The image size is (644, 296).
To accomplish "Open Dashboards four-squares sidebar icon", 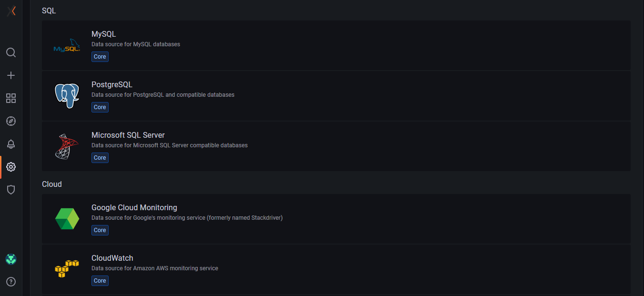I will (11, 98).
